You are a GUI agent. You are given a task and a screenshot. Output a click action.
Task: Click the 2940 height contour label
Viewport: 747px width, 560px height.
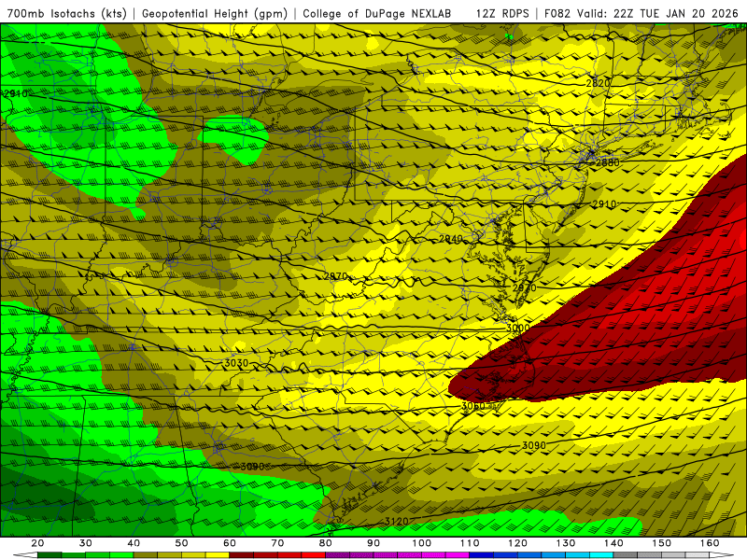[x=451, y=239]
